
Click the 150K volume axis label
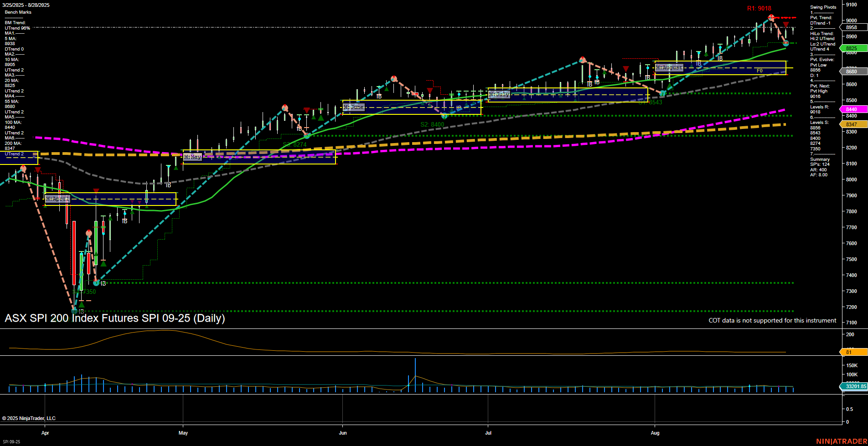[x=852, y=365]
